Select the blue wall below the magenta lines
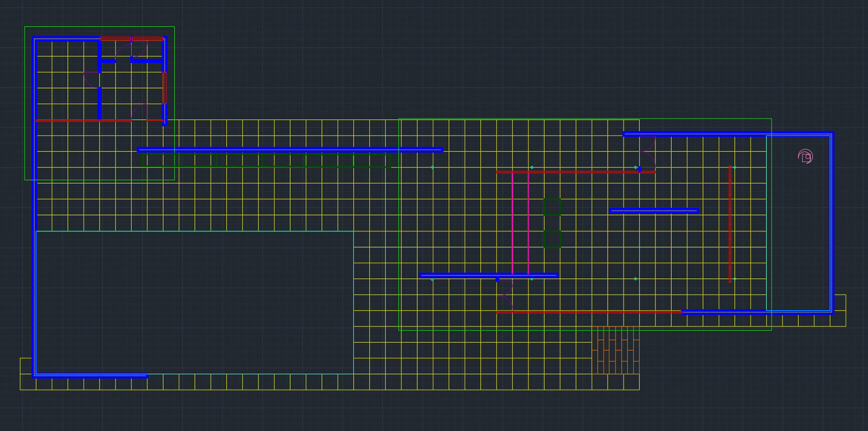 (x=489, y=275)
